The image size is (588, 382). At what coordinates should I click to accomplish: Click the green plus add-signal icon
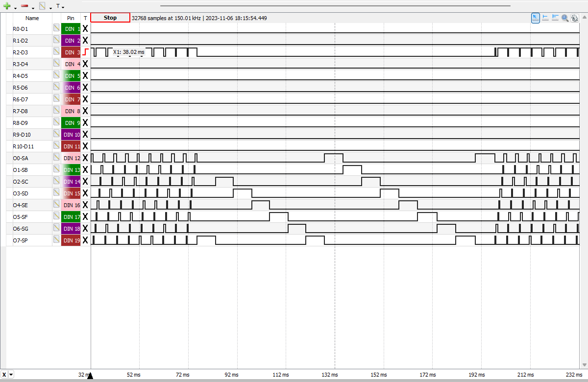pyautogui.click(x=7, y=6)
